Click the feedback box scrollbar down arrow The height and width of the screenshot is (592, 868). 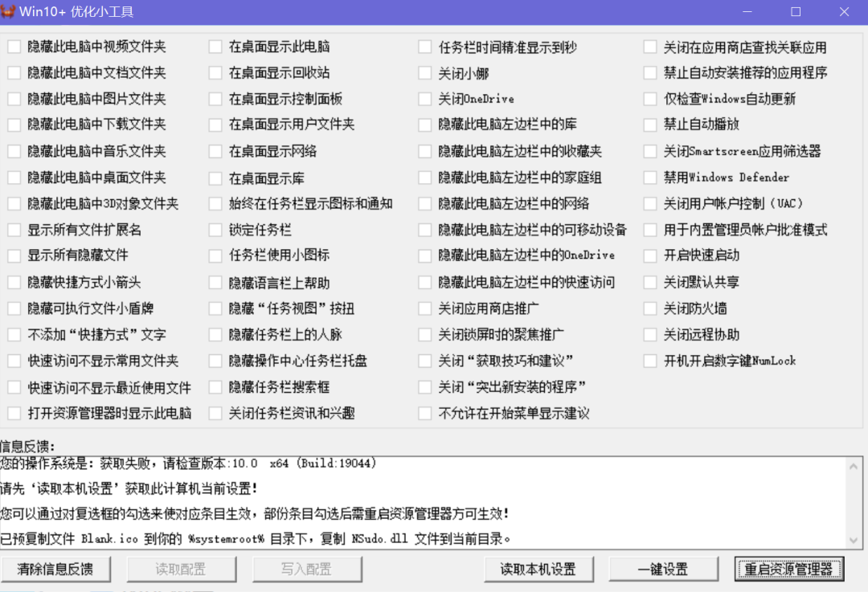856,540
